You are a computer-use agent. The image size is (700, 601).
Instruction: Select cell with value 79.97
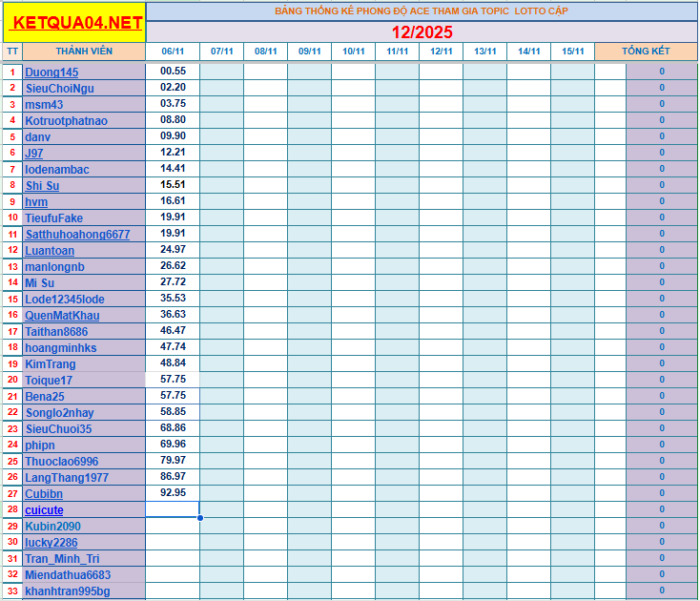click(x=173, y=461)
